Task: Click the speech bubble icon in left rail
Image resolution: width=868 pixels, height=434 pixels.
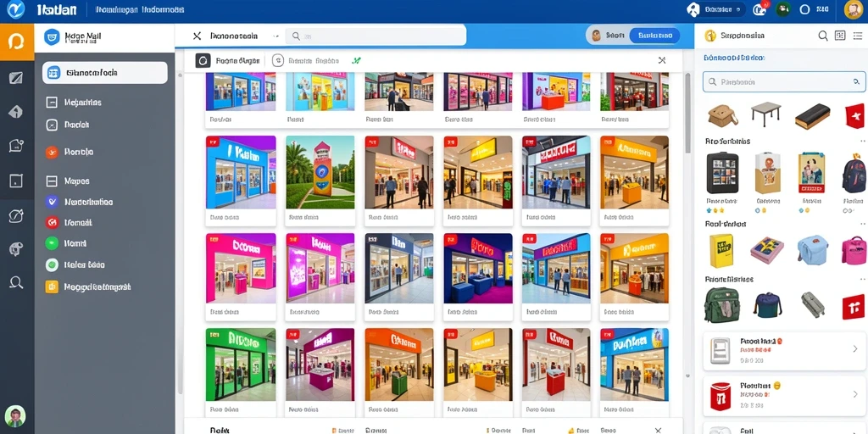Action: point(16,146)
